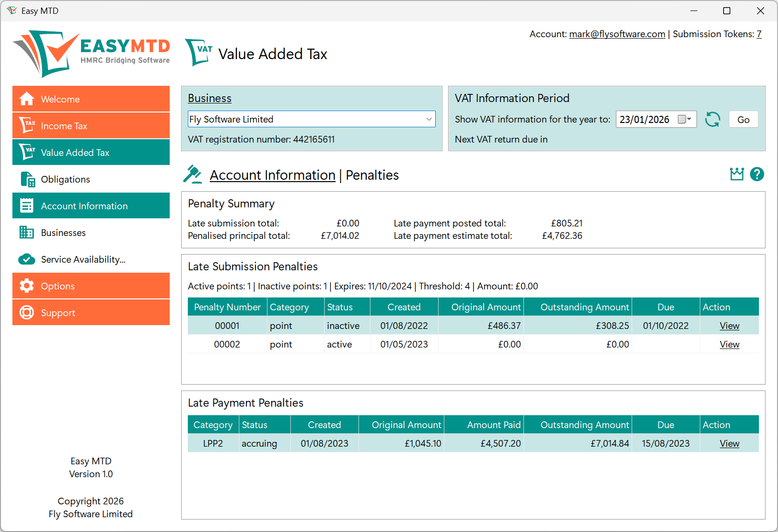Click the Support lifebuoy icon
778x532 pixels.
pyautogui.click(x=27, y=313)
